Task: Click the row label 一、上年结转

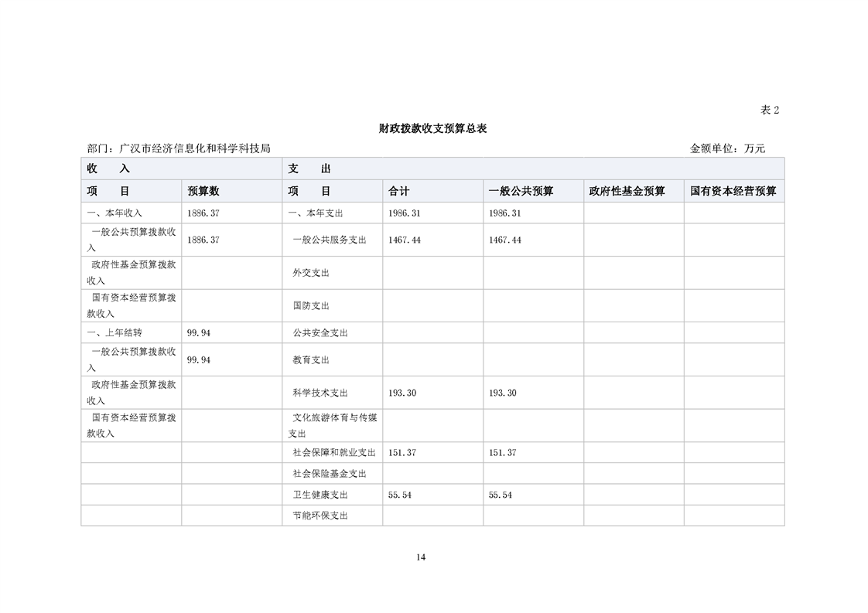Action: tap(114, 332)
